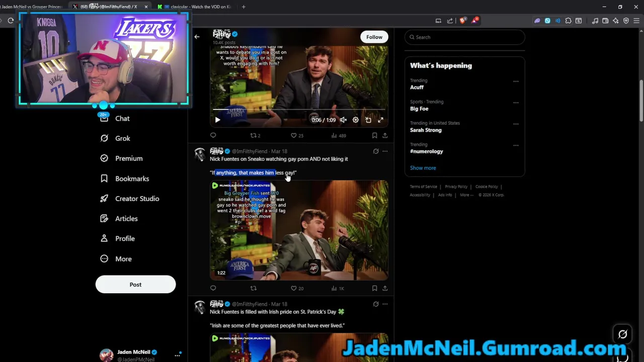
Task: Expand the More menu in sidebar
Action: [x=116, y=259]
